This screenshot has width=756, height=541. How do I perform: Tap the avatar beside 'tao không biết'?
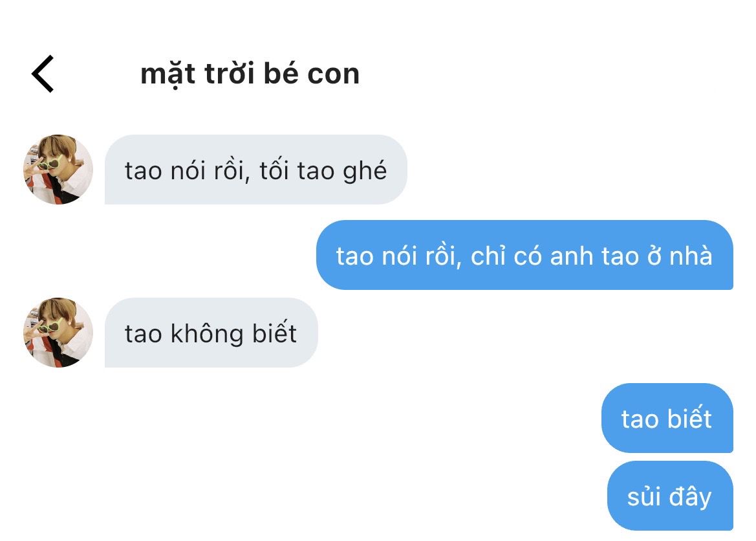(x=58, y=333)
